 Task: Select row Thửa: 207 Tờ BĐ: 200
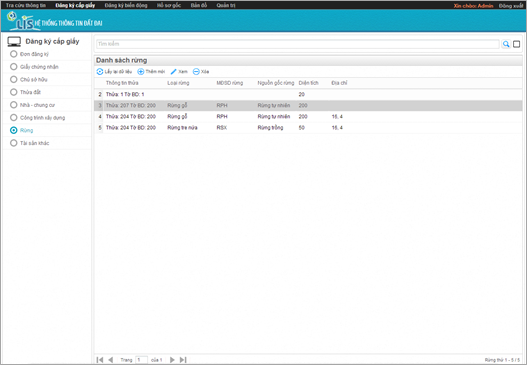tap(308, 106)
